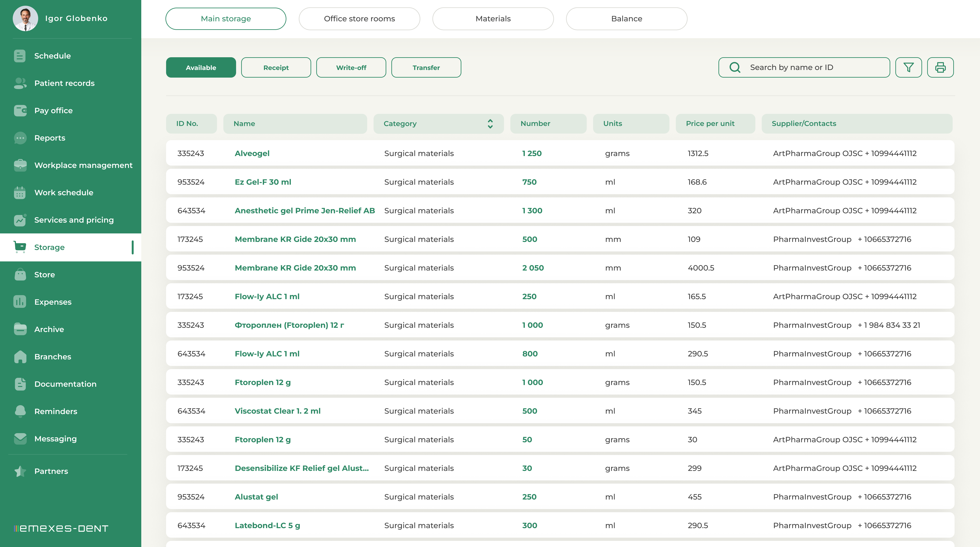Open Reminders bell icon
This screenshot has width=980, height=547.
[x=20, y=411]
